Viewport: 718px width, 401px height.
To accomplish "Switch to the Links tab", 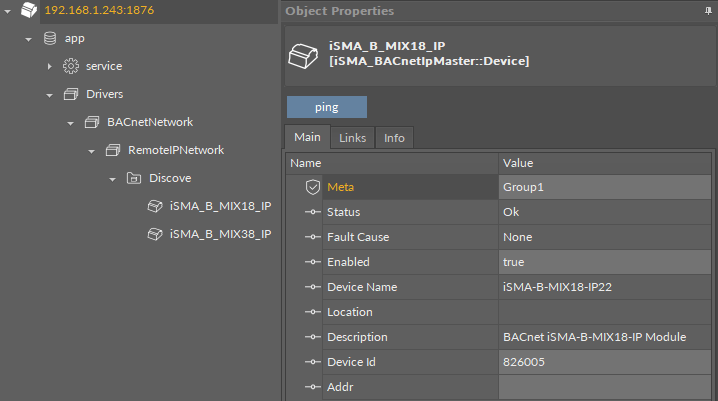I will [x=352, y=138].
